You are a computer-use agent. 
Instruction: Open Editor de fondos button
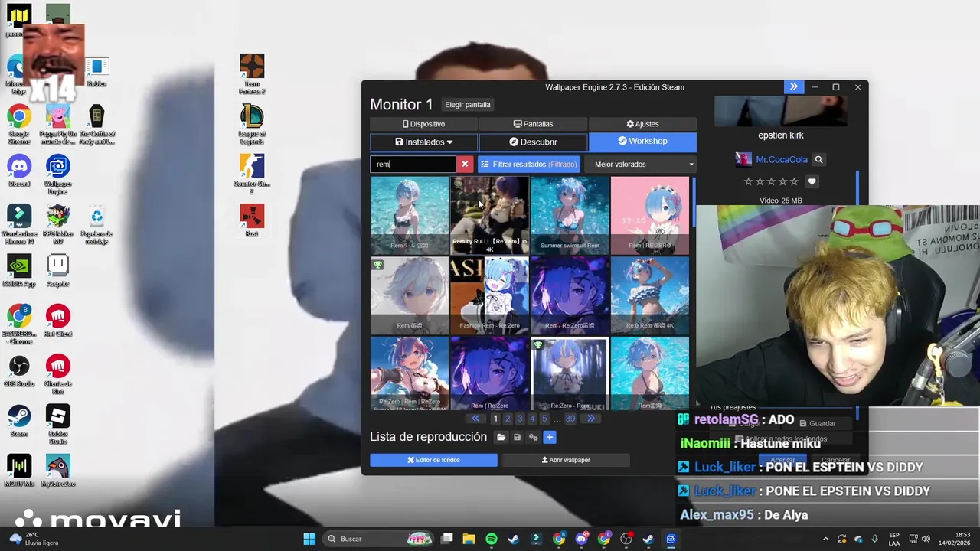[433, 460]
